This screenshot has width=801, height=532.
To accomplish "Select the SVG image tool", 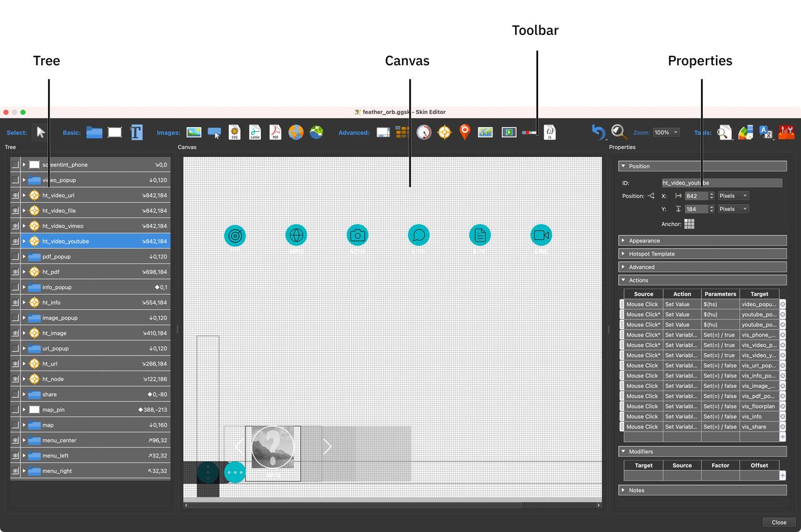I will click(x=235, y=132).
